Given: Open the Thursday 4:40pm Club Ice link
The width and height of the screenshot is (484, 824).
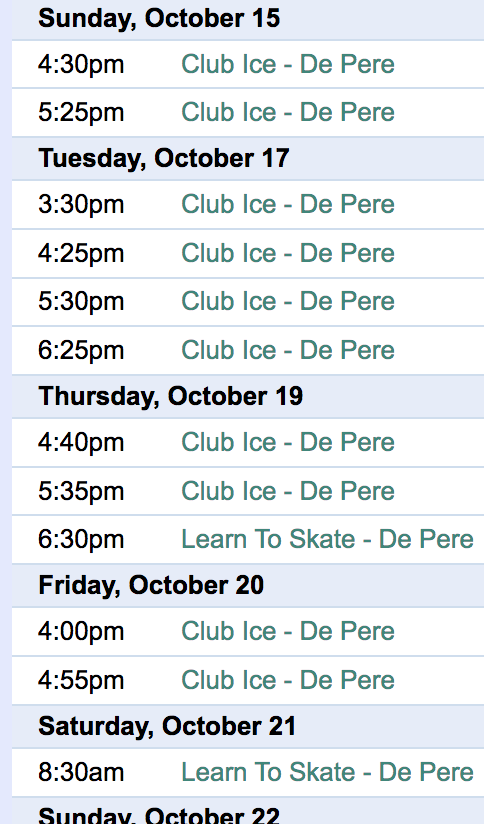Looking at the screenshot, I should click(287, 442).
